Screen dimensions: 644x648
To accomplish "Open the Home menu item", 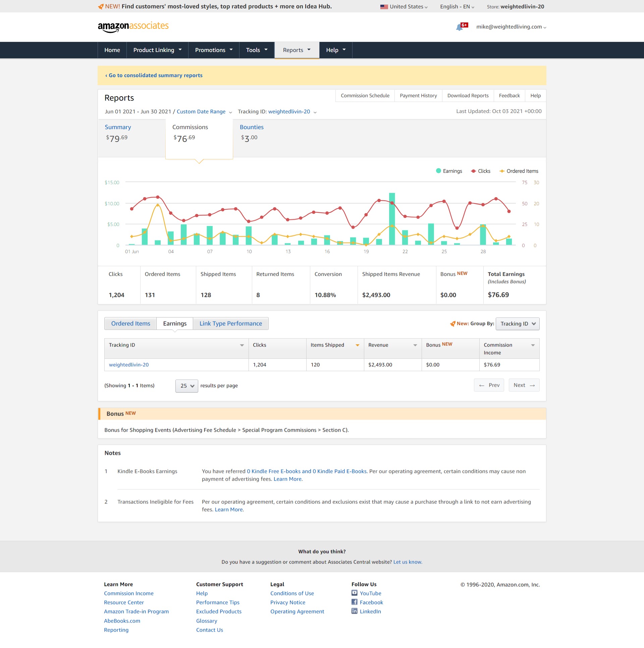I will pyautogui.click(x=112, y=50).
